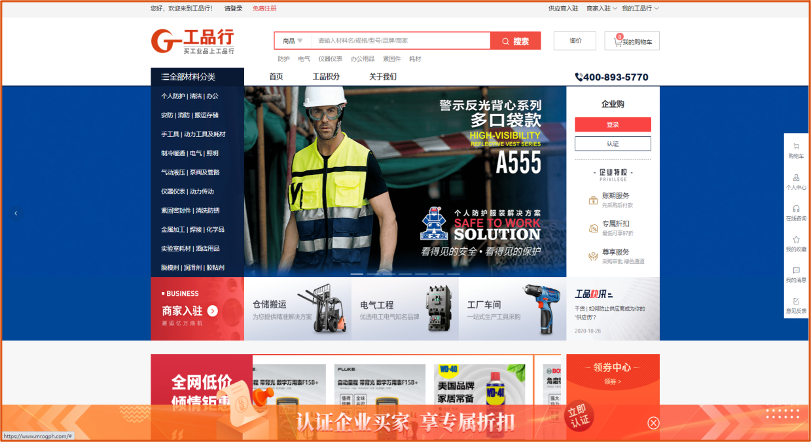Viewport: 812px width, 442px height.
Task: Click the 耗材 hot keyword under search
Action: point(415,59)
